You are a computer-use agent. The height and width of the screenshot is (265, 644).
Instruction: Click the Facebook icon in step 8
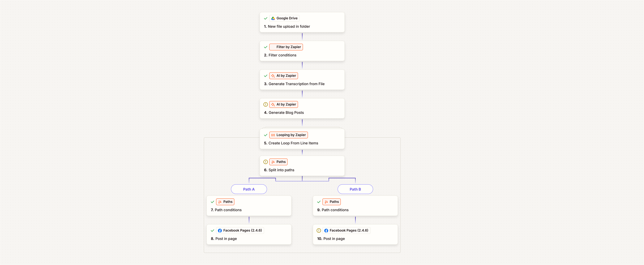click(220, 231)
